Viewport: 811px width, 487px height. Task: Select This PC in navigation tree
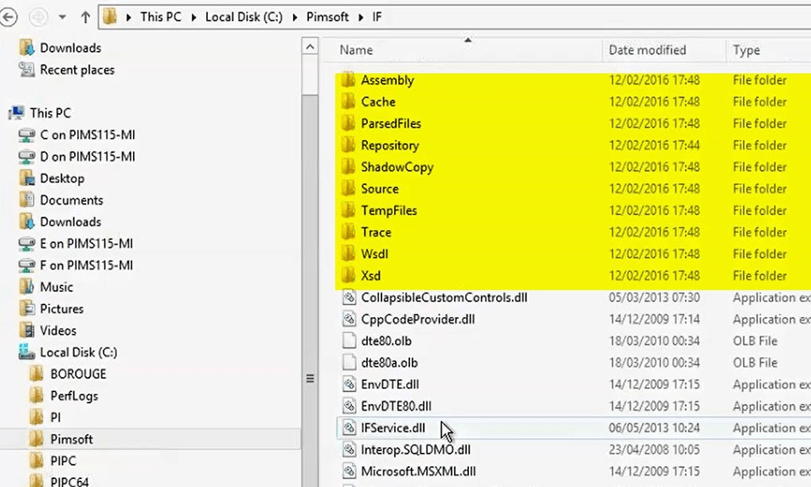coord(50,113)
